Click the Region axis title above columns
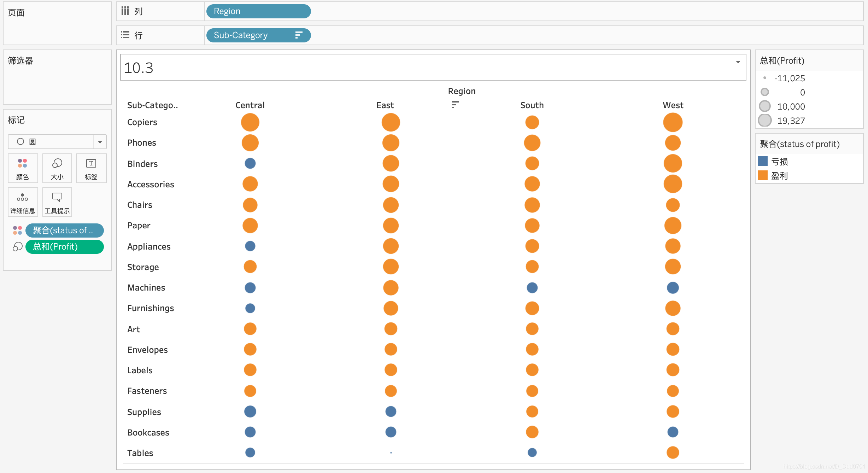The image size is (868, 473). 462,91
